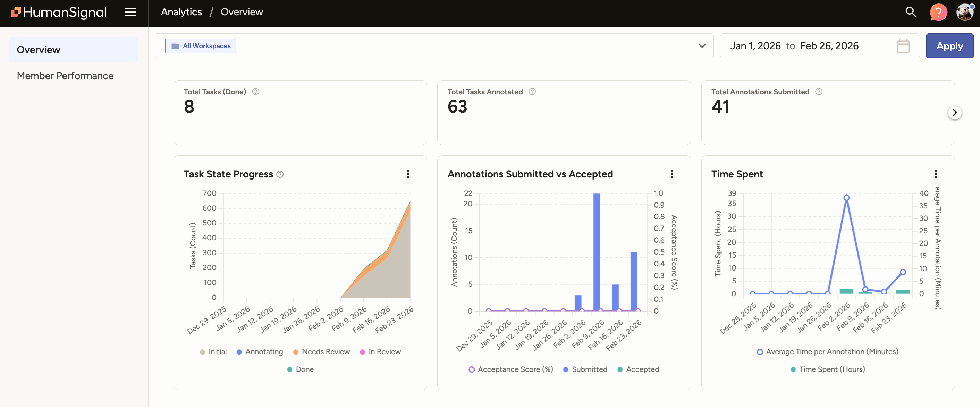Click HumanSignal logo in header
980x407 pixels.
[59, 12]
